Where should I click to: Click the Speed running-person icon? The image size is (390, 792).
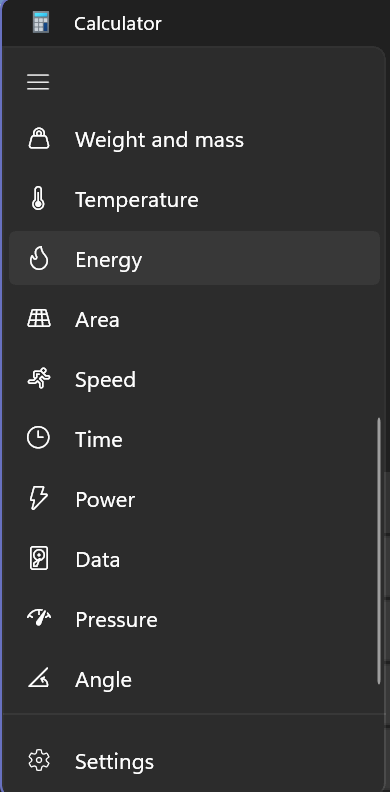point(39,378)
